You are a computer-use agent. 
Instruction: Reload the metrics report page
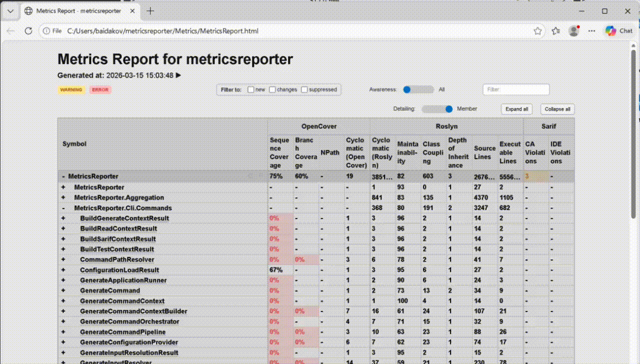[x=28, y=30]
